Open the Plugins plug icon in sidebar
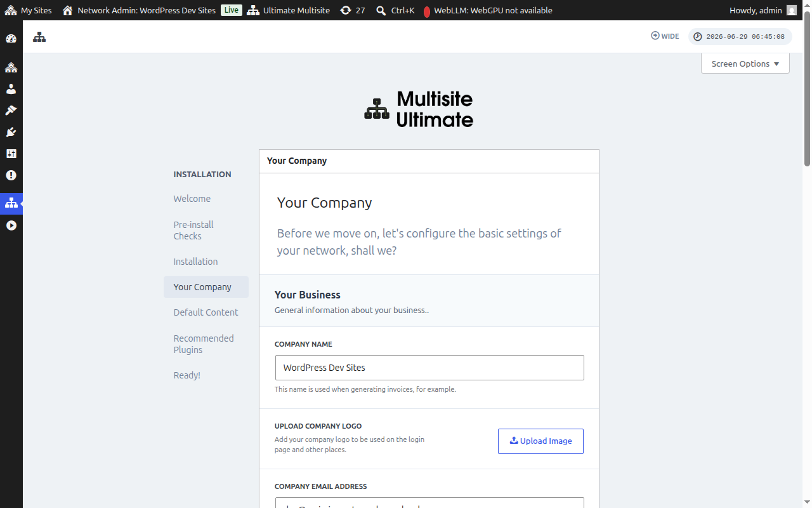The image size is (812, 508). (x=11, y=132)
